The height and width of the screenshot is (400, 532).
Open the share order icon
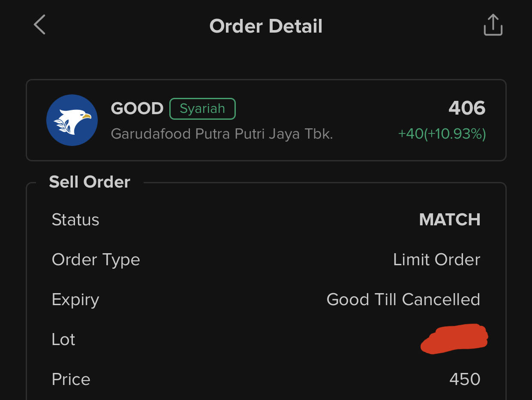click(493, 25)
